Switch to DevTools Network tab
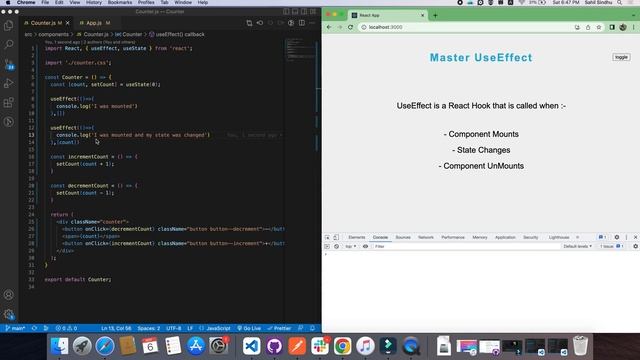Screen dimensions: 640x360 coord(426,237)
